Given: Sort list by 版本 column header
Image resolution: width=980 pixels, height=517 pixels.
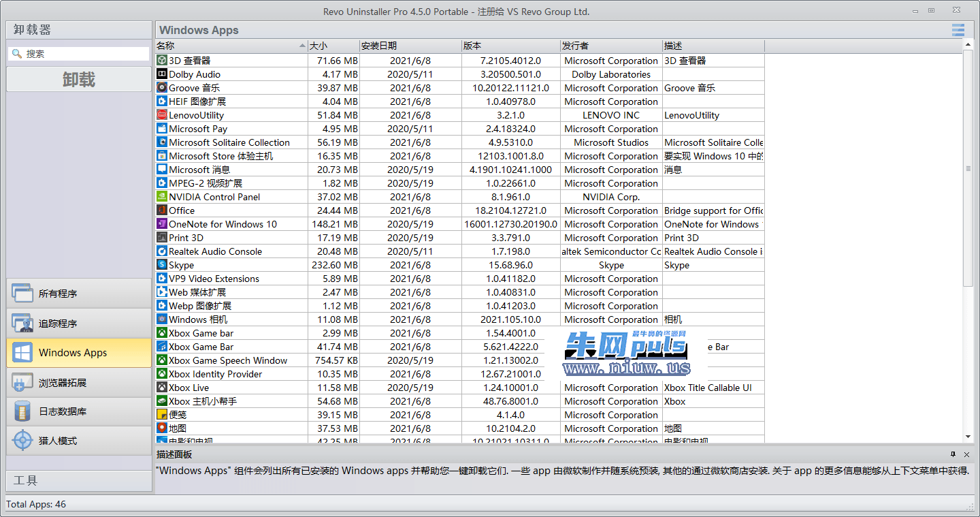Looking at the screenshot, I should [510, 46].
